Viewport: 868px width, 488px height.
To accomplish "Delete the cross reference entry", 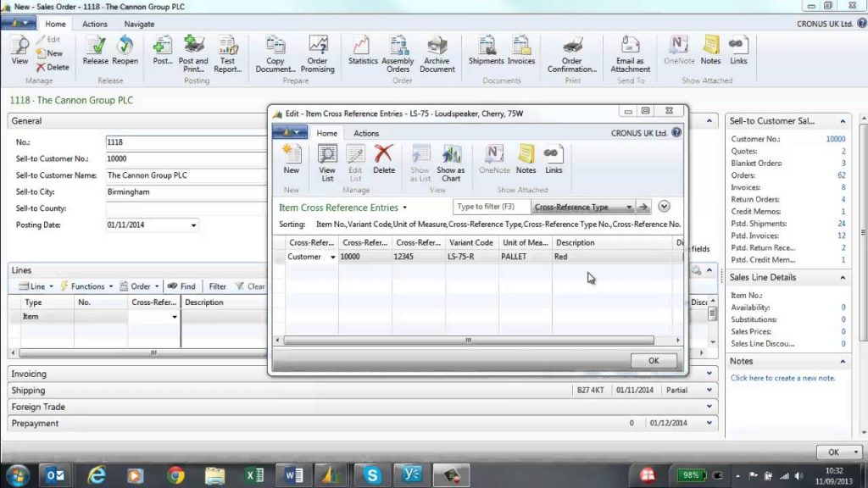I will coord(384,159).
